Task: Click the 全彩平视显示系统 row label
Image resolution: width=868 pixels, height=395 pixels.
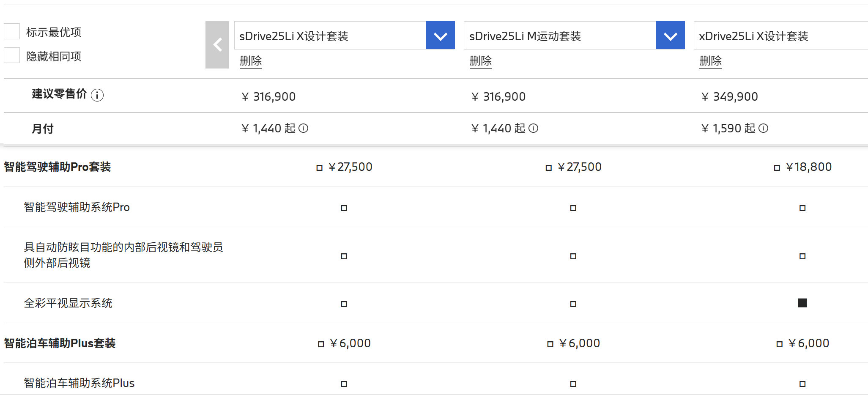Action: 68,303
